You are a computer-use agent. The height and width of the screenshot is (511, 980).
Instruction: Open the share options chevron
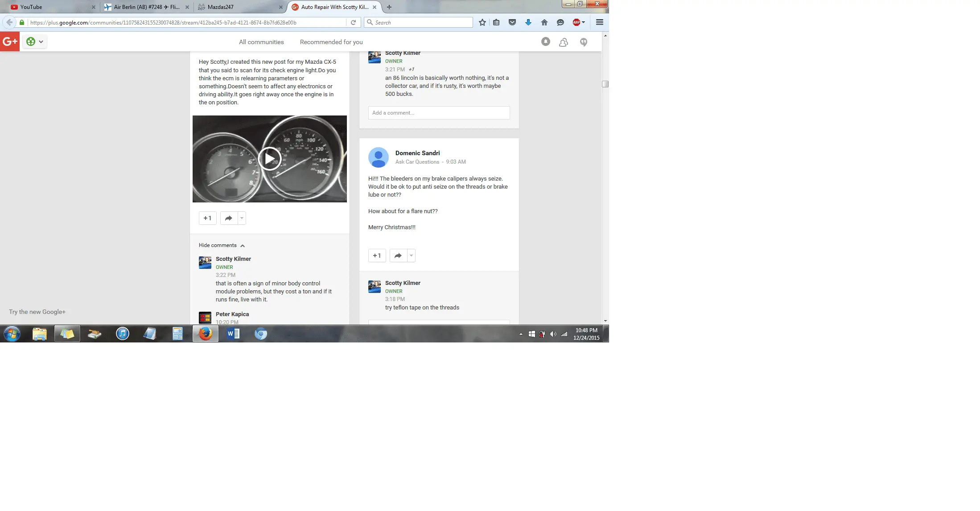241,218
